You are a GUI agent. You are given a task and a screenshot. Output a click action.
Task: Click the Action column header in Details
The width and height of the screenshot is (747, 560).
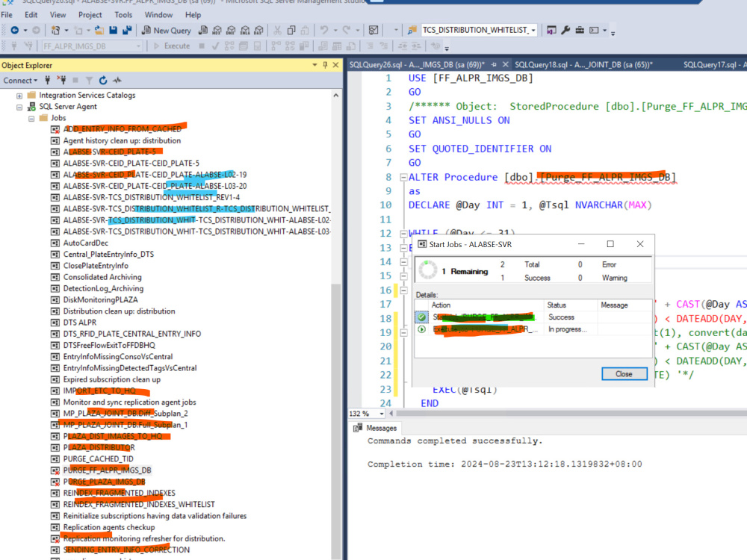point(486,305)
